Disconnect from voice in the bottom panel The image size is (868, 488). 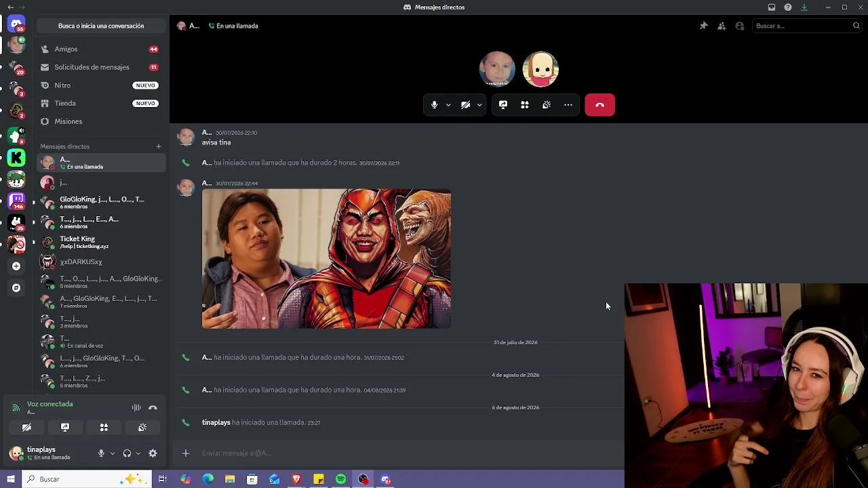153,407
